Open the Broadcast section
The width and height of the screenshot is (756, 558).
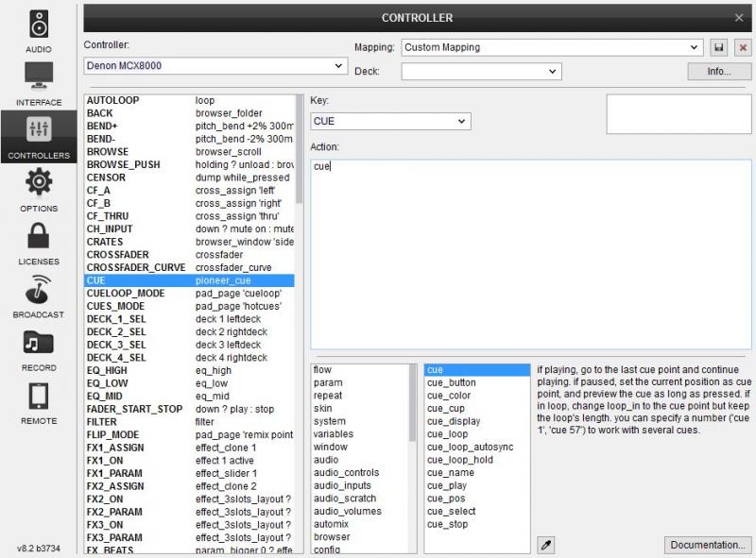[x=39, y=296]
